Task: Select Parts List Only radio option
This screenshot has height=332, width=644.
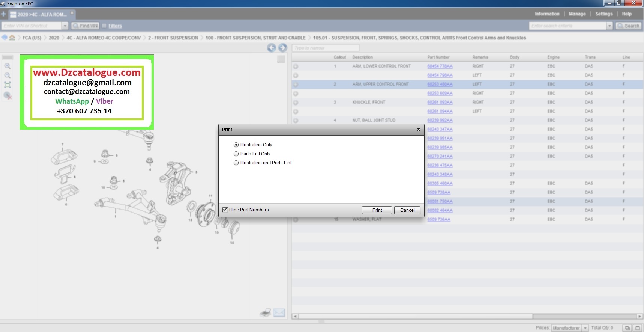Action: point(236,154)
